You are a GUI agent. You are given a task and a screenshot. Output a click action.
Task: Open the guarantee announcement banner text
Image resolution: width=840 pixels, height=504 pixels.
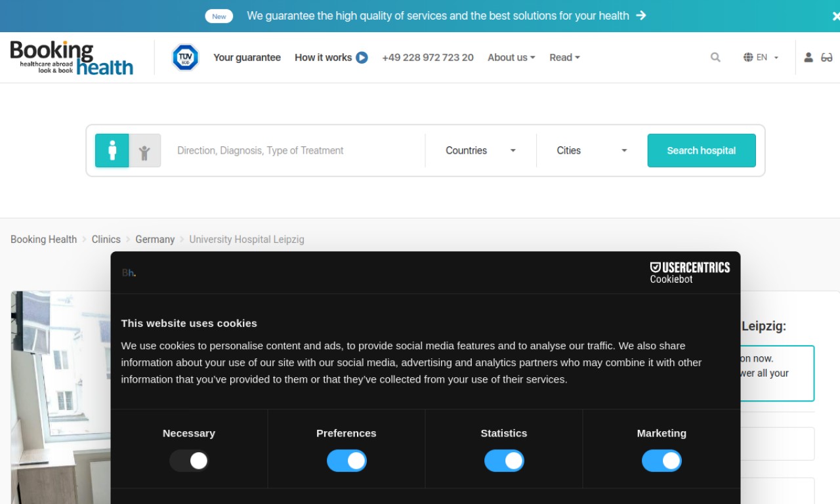pos(438,16)
